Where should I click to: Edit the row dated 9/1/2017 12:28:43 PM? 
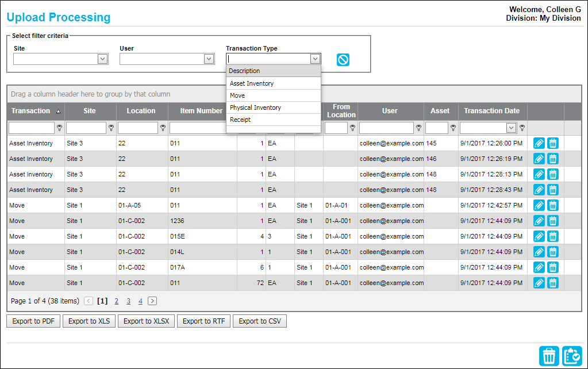pos(539,190)
